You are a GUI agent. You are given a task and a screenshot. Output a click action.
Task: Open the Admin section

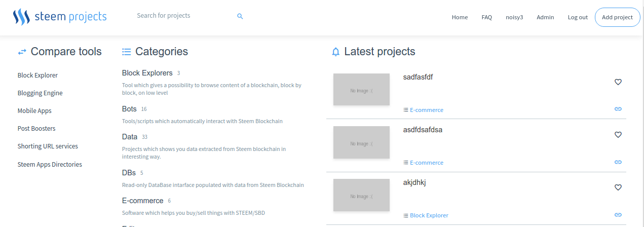point(545,17)
